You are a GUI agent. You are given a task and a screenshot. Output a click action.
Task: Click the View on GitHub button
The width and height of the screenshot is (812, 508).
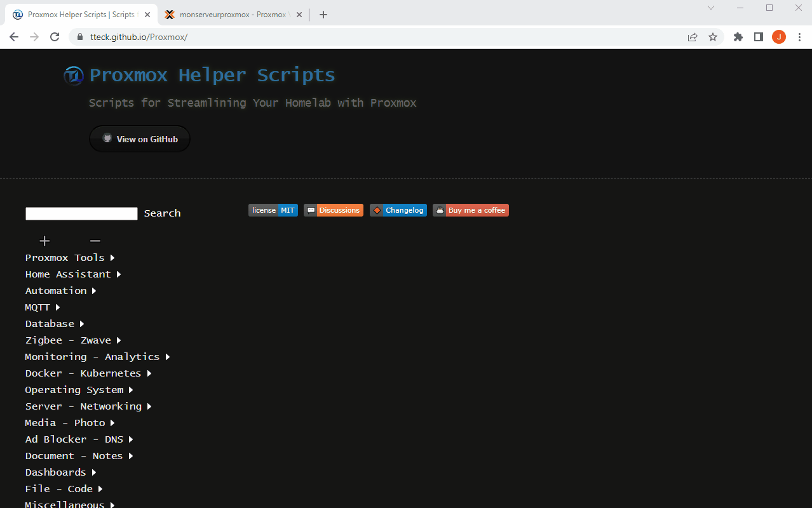pos(140,139)
